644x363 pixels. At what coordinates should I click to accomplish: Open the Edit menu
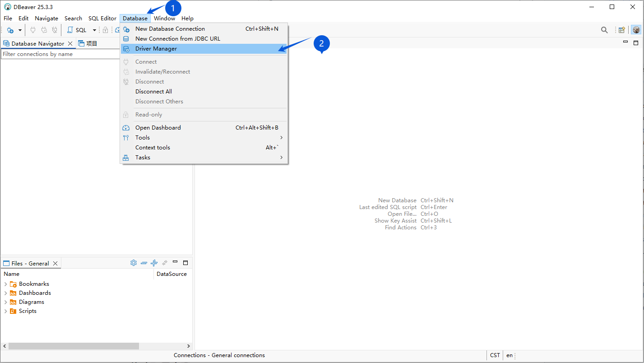pos(23,19)
